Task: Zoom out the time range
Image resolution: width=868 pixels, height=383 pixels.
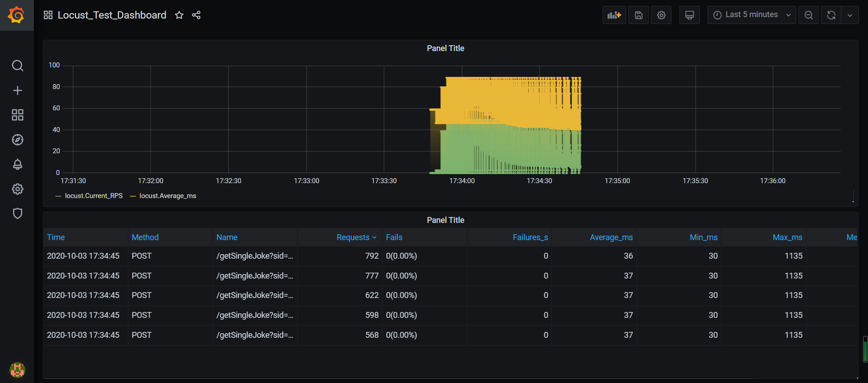Action: [808, 15]
